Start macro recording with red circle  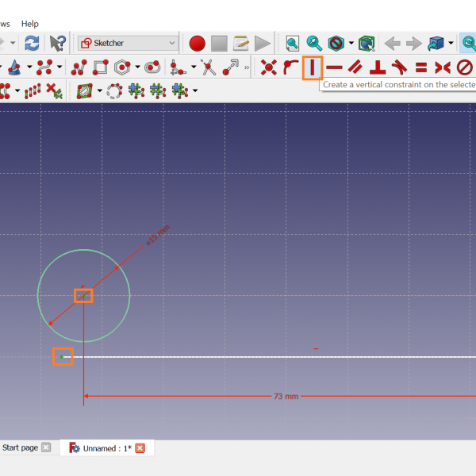(197, 43)
